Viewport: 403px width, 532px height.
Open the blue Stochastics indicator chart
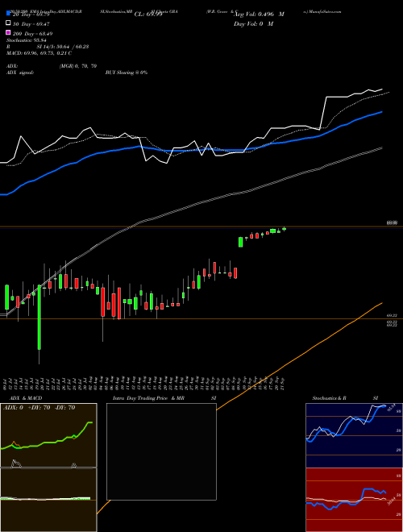coord(354,435)
